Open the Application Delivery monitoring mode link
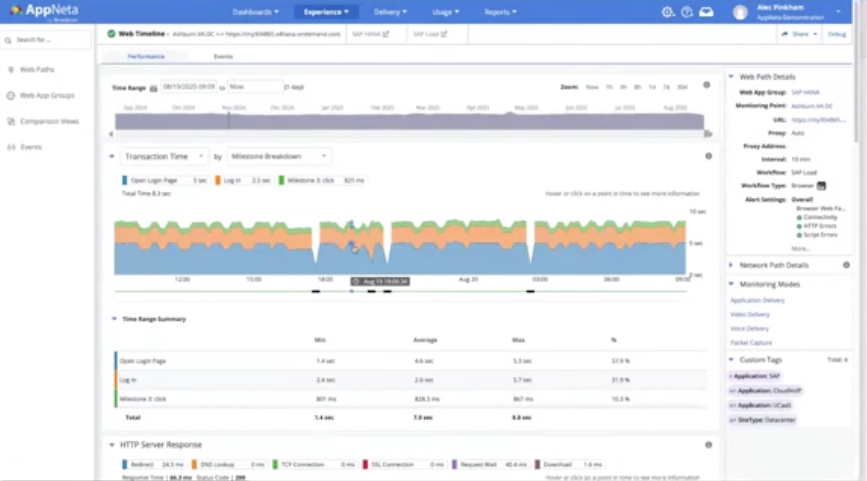 pos(757,300)
